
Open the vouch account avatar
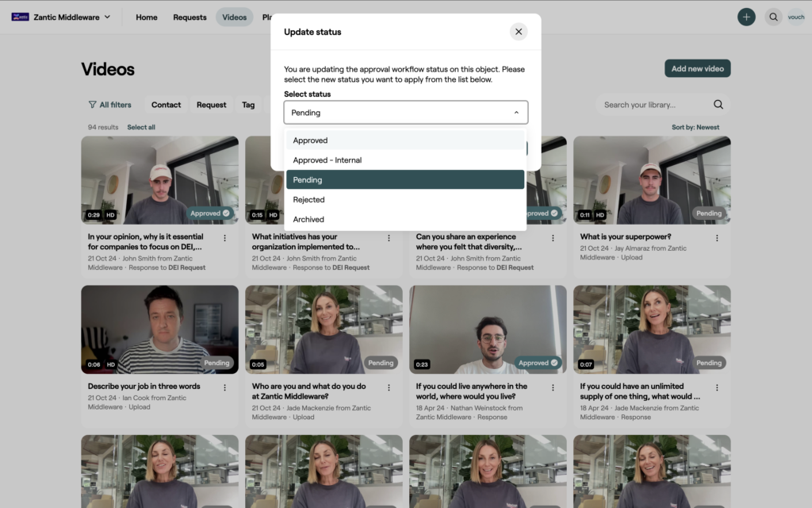coord(796,17)
